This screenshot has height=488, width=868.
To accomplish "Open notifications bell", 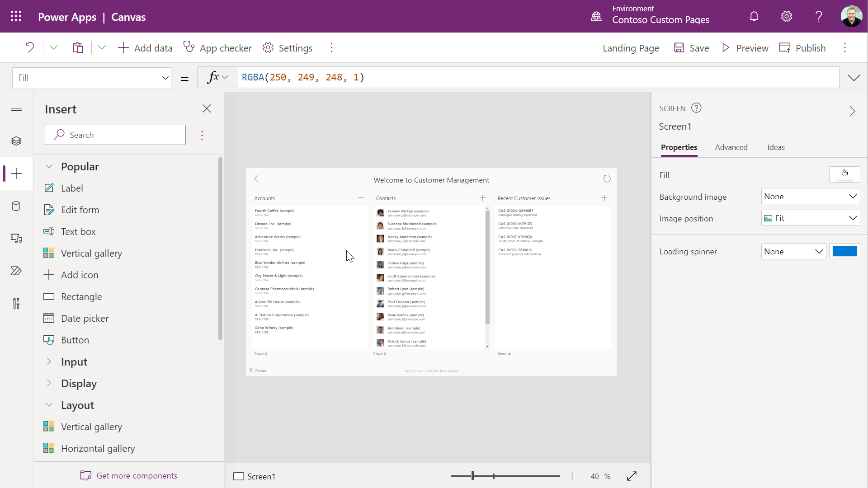I will [x=754, y=16].
